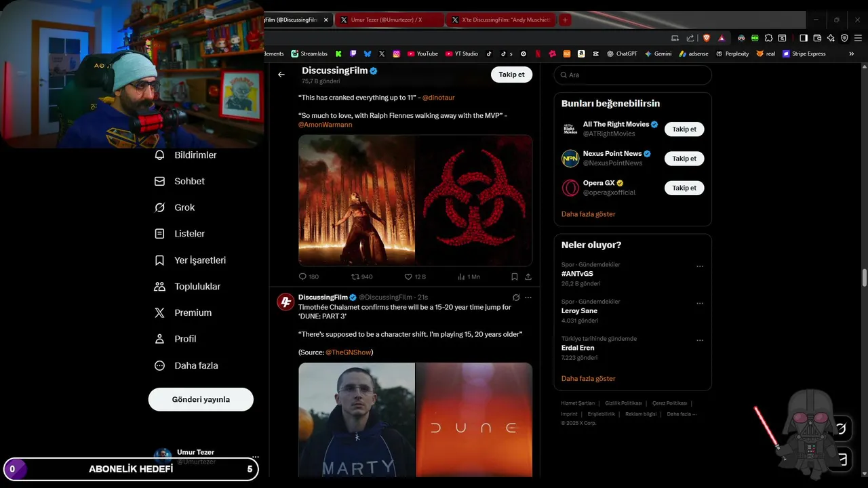This screenshot has width=868, height=488.
Task: Open @TheGNShow source link
Action: pos(348,352)
